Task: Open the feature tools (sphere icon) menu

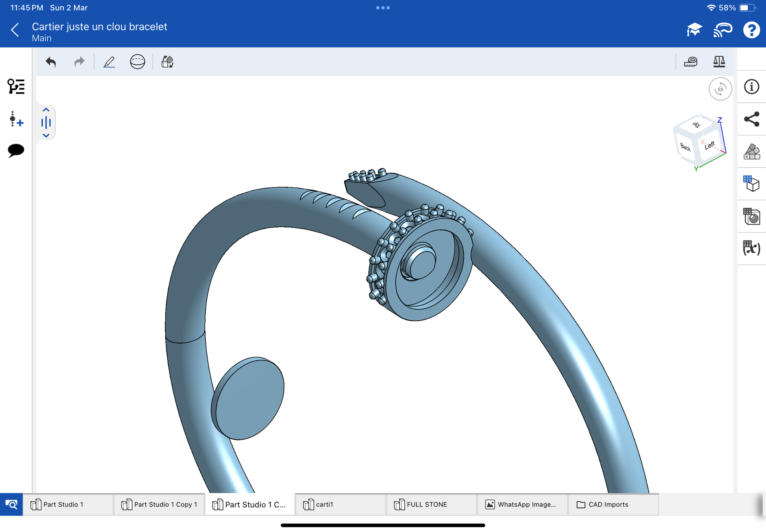Action: [x=137, y=62]
